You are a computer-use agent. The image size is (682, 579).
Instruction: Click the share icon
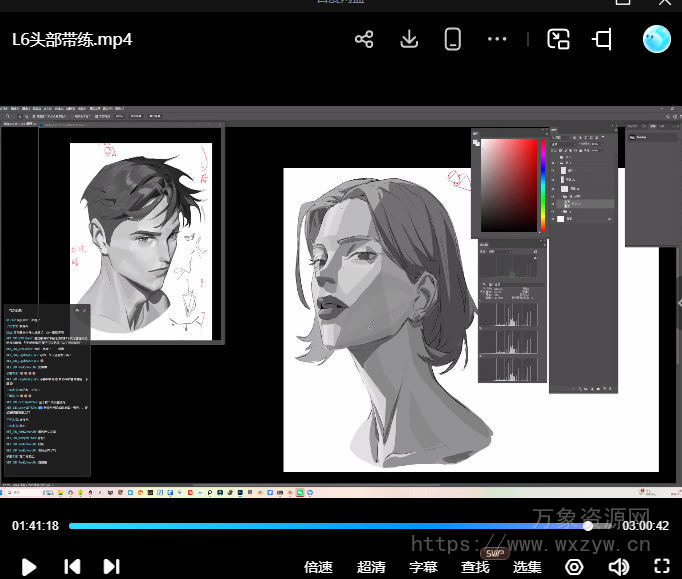(x=364, y=40)
